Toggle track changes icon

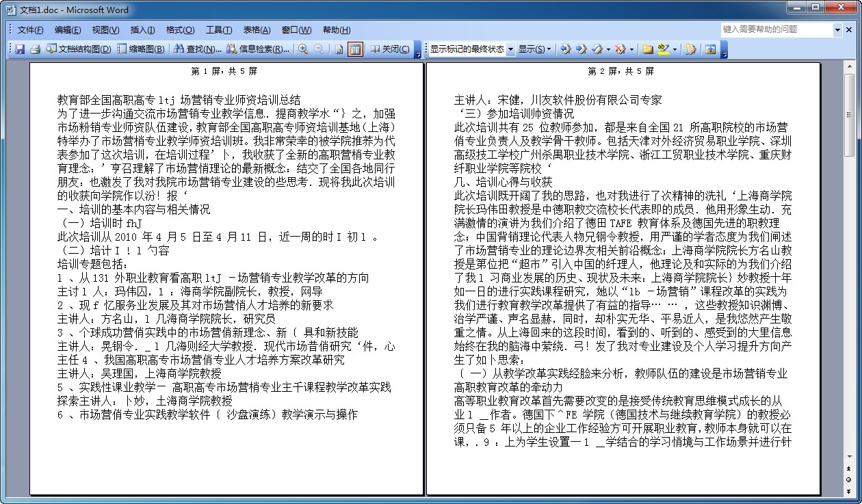690,49
